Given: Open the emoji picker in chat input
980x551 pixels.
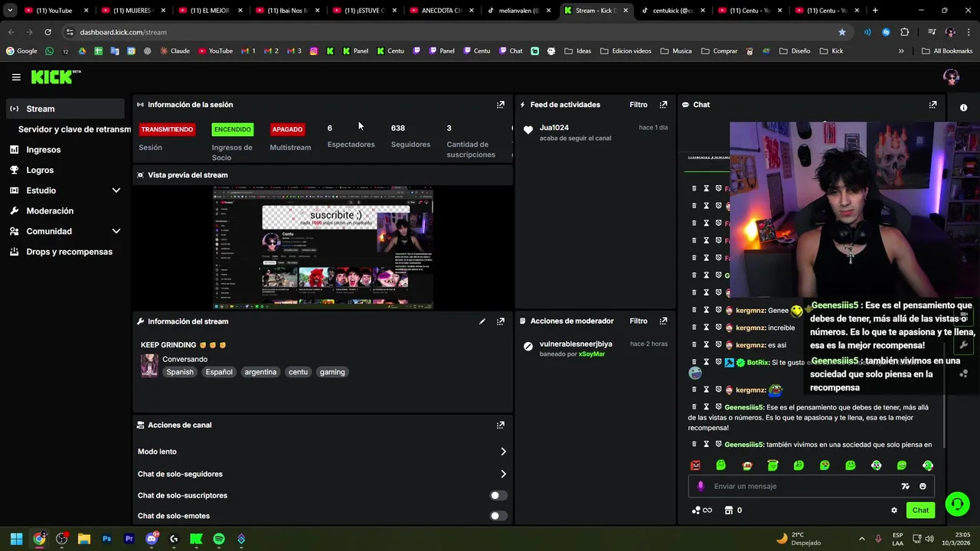Looking at the screenshot, I should coord(923,486).
